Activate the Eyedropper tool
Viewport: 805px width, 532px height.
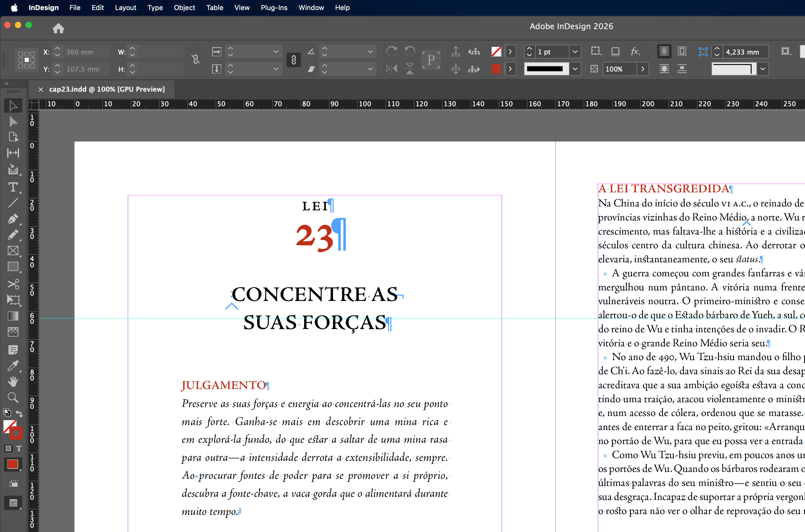click(x=13, y=366)
